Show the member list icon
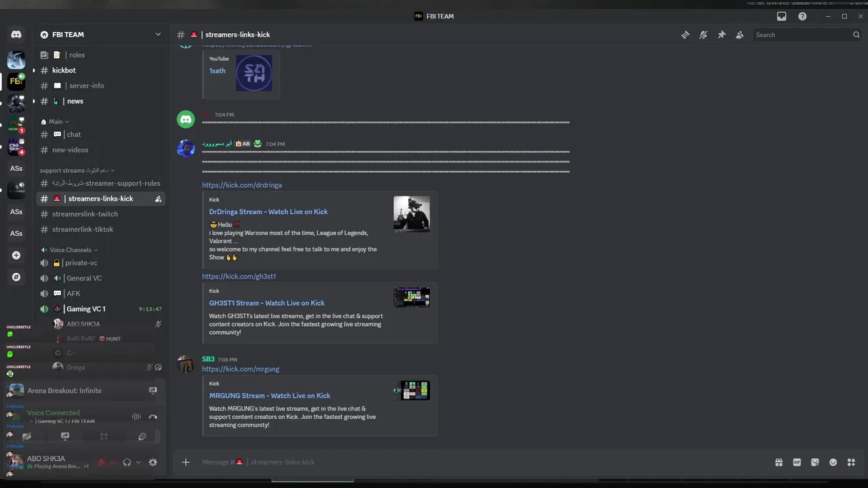The image size is (868, 488). coord(740,35)
